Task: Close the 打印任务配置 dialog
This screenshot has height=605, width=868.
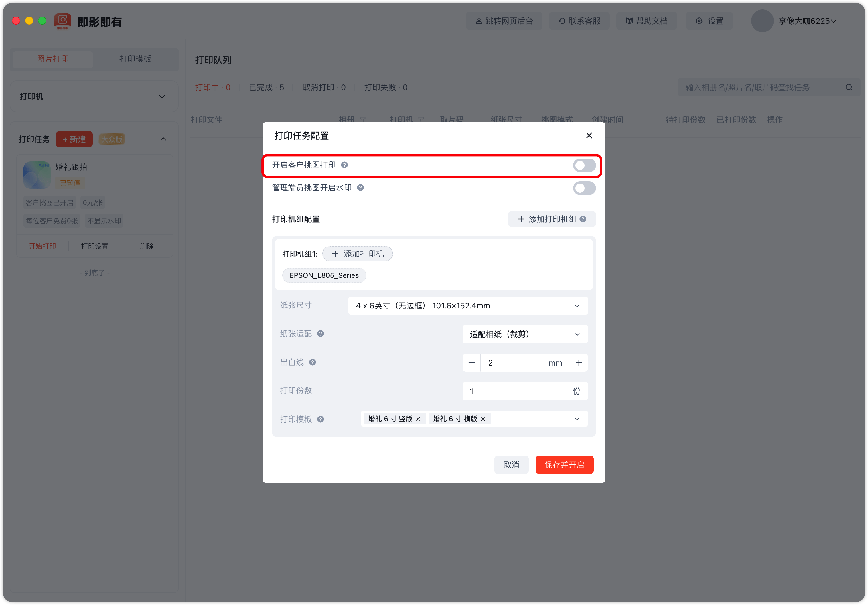Action: (x=589, y=136)
